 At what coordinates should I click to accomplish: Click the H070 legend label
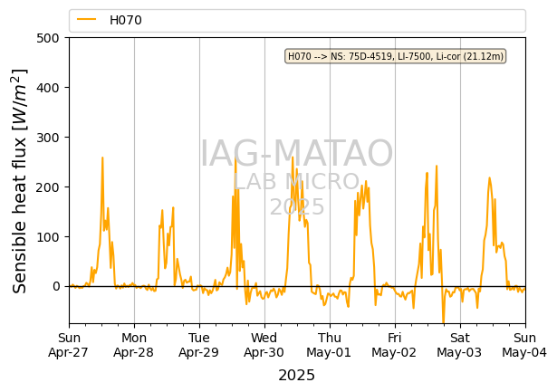point(125,20)
